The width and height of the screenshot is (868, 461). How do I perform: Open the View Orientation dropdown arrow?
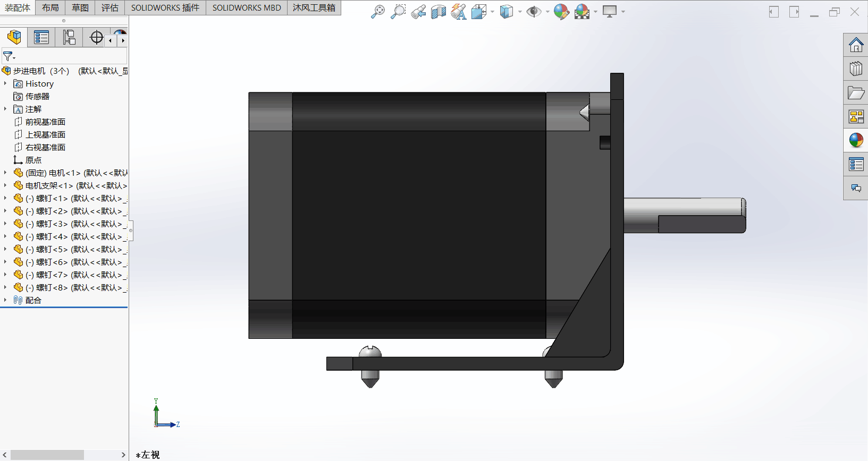click(493, 12)
